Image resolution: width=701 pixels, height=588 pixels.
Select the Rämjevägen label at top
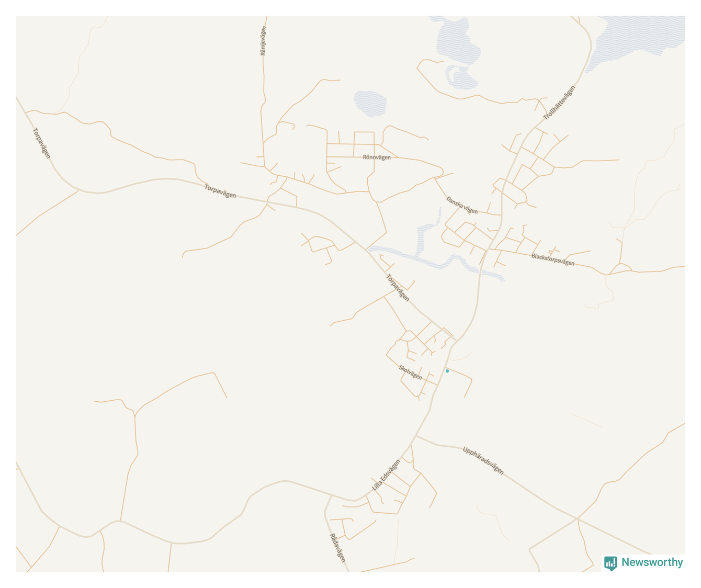tap(263, 41)
